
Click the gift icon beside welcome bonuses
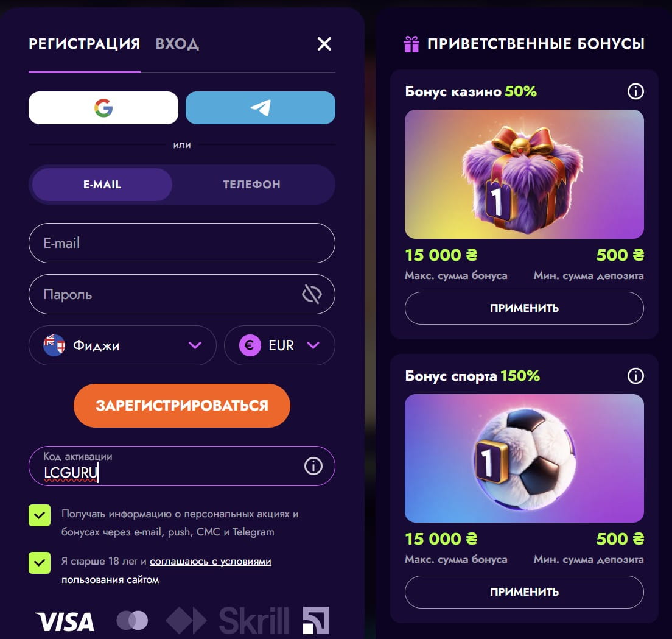(411, 44)
